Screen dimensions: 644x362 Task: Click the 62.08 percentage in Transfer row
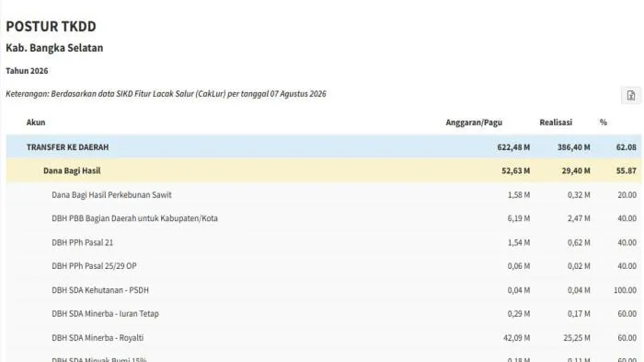click(627, 146)
